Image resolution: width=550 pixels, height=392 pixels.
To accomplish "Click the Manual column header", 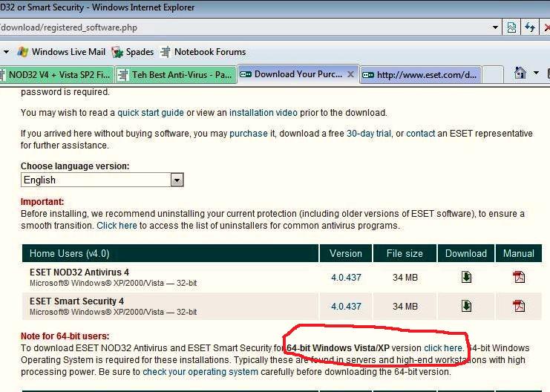I will pyautogui.click(x=518, y=253).
